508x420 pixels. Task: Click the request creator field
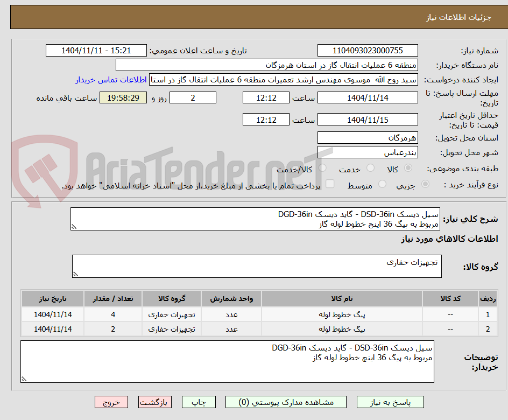pos(284,80)
